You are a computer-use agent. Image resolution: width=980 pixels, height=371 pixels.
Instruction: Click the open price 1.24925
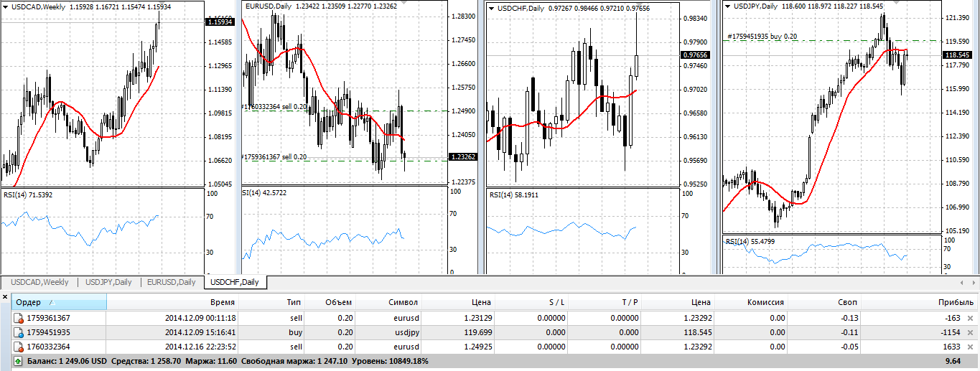(x=476, y=346)
